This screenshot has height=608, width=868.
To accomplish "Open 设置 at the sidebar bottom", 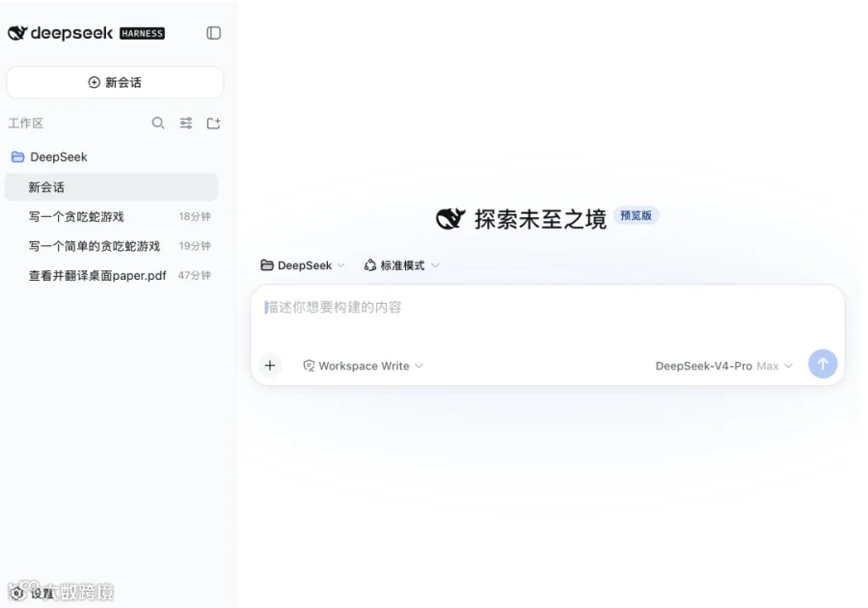I will pos(33,594).
